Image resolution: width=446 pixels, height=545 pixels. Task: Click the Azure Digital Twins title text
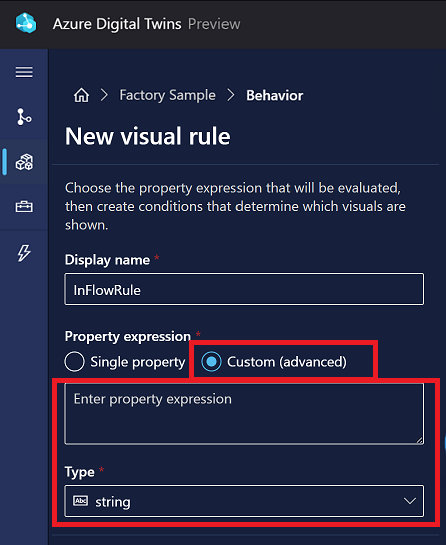(x=117, y=24)
